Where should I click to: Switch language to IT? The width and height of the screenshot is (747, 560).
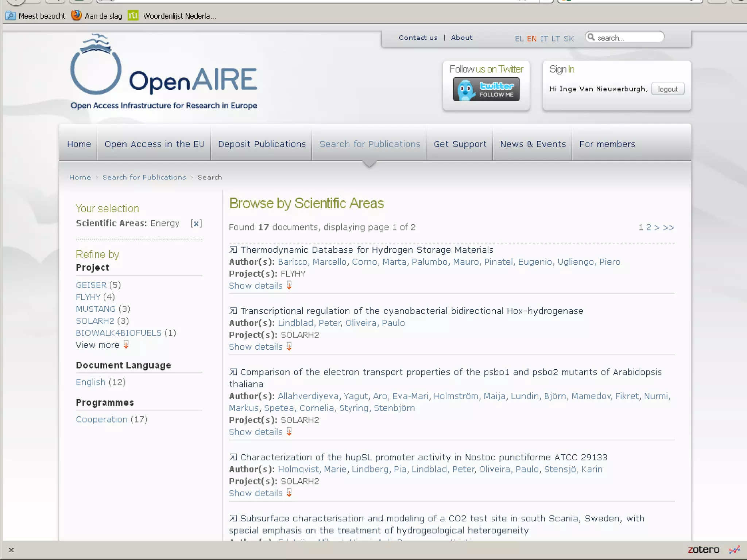[x=544, y=39]
